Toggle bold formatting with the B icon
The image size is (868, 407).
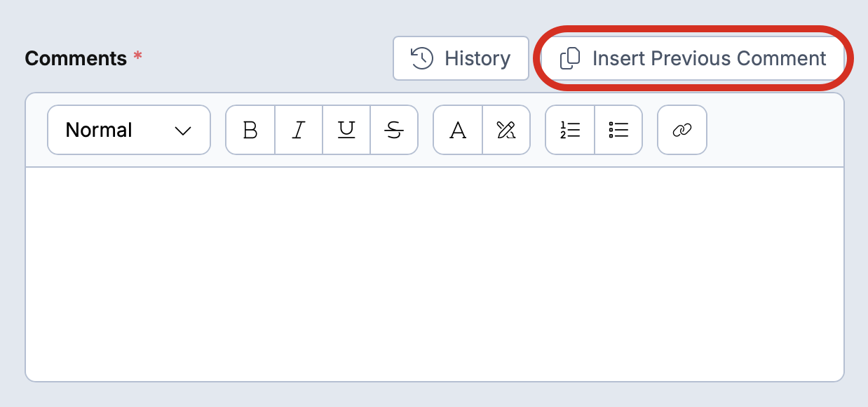[x=250, y=130]
